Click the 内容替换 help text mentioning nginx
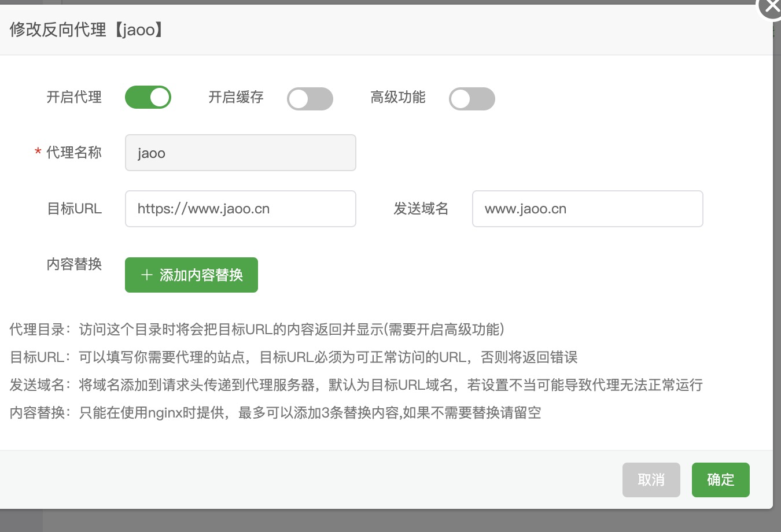Viewport: 781px width, 532px height. 275,413
